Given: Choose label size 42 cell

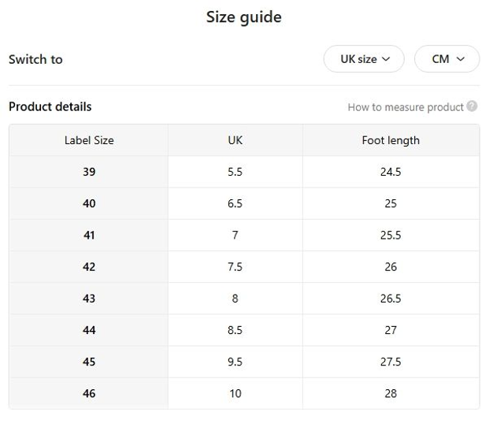Looking at the screenshot, I should (x=89, y=267).
